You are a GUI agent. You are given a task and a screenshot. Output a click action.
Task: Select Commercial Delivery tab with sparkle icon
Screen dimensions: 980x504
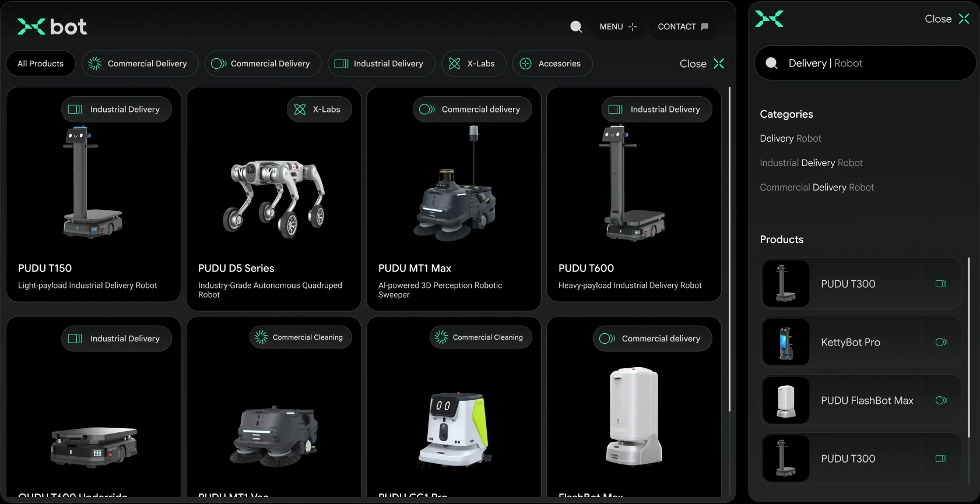[140, 64]
